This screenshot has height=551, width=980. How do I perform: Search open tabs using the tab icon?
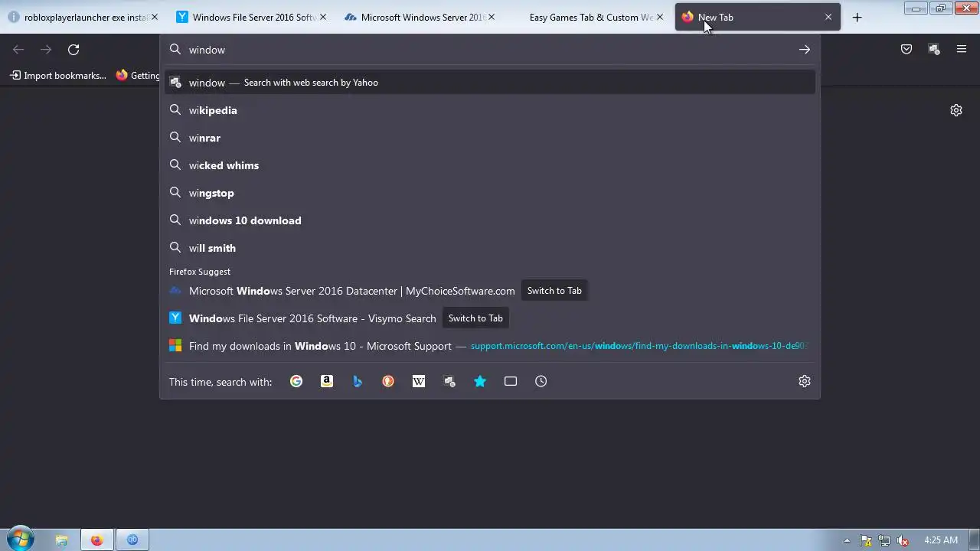click(x=511, y=381)
